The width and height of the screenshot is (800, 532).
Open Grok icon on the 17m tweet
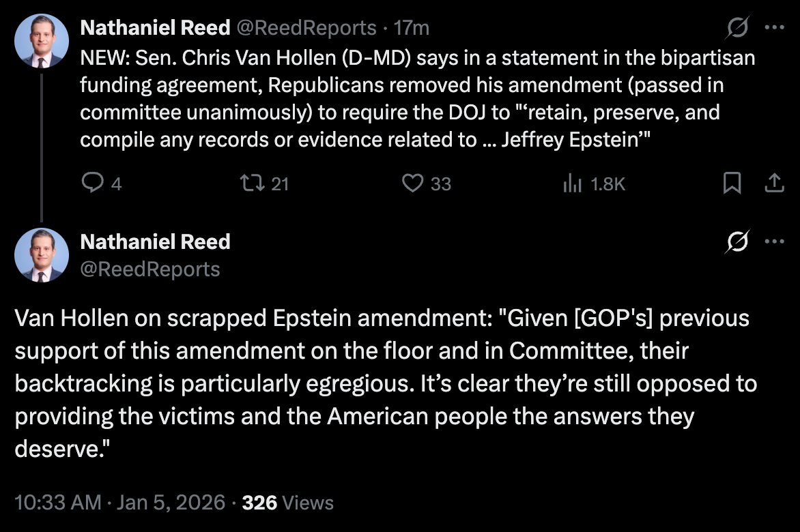point(738,28)
